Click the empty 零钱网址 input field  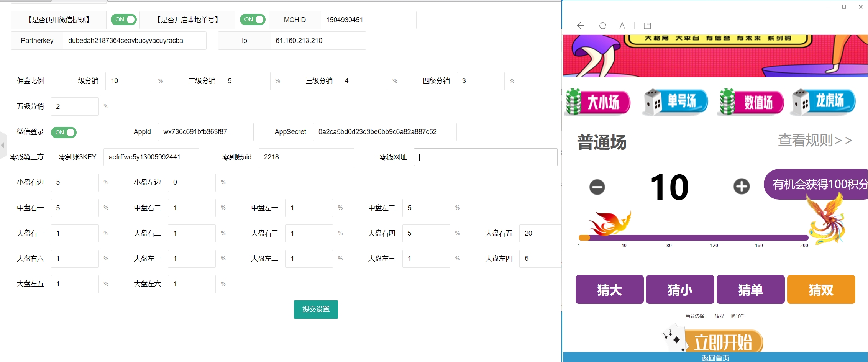486,157
